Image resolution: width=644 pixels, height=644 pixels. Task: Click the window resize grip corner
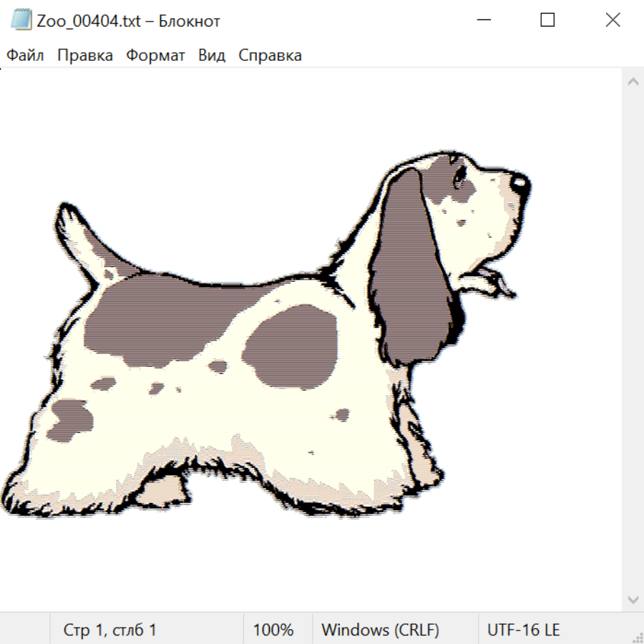tap(637, 637)
